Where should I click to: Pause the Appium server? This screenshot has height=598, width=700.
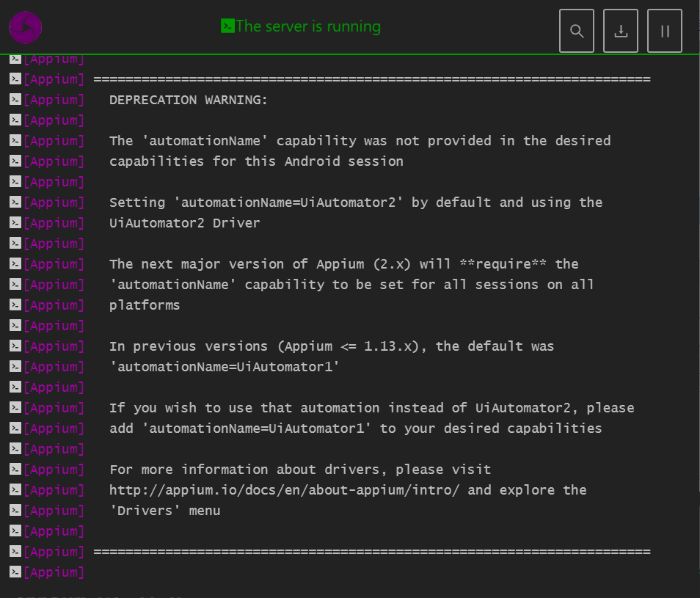(x=665, y=31)
